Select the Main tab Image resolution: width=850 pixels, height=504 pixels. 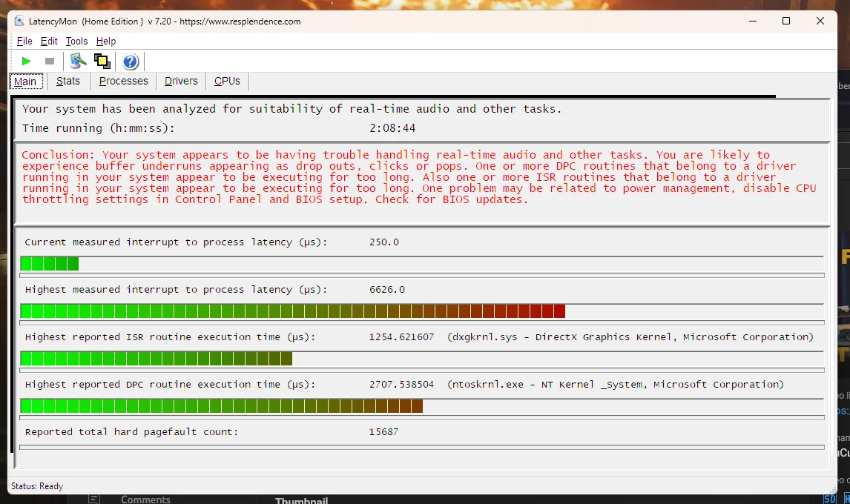click(x=25, y=82)
